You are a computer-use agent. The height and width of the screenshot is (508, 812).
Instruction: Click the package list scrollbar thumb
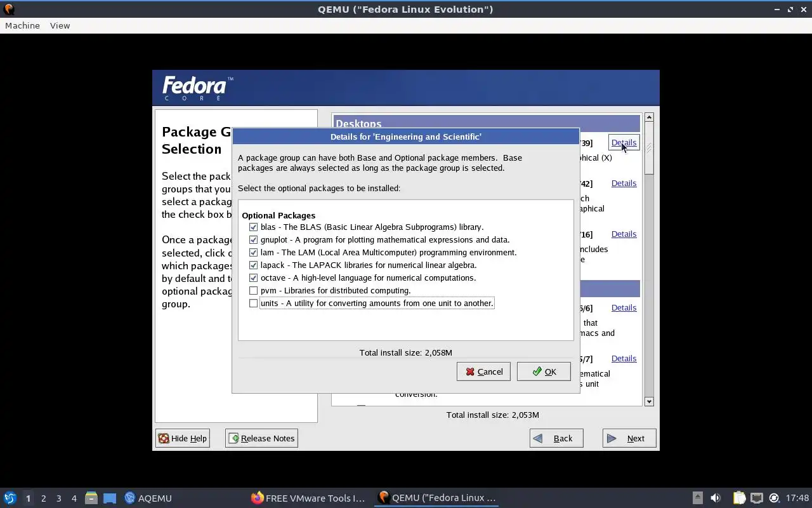click(x=649, y=148)
